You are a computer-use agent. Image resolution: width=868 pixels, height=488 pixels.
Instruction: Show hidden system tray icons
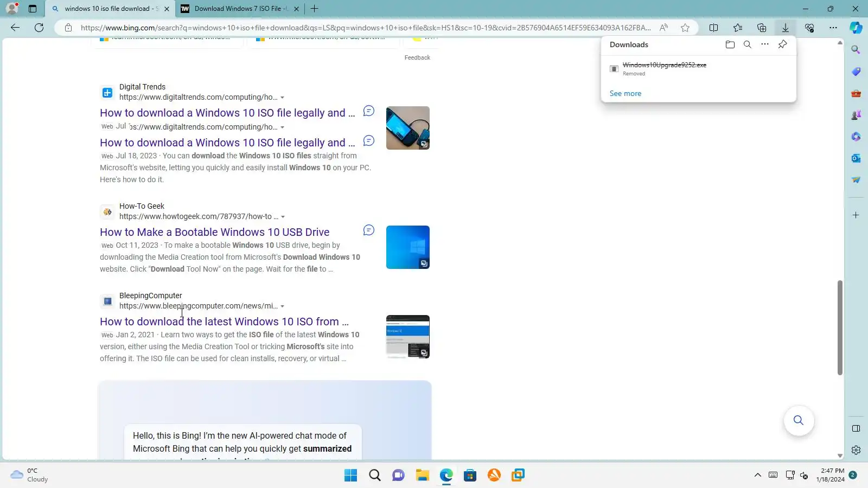click(x=757, y=476)
